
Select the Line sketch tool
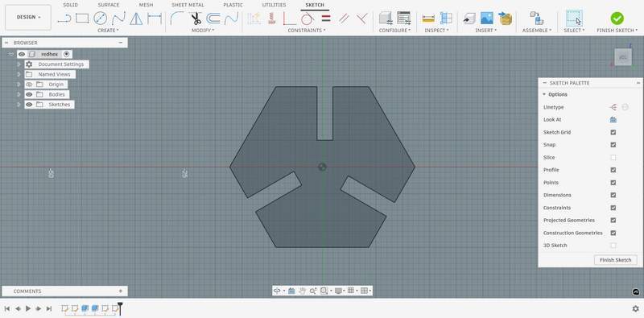pyautogui.click(x=64, y=18)
